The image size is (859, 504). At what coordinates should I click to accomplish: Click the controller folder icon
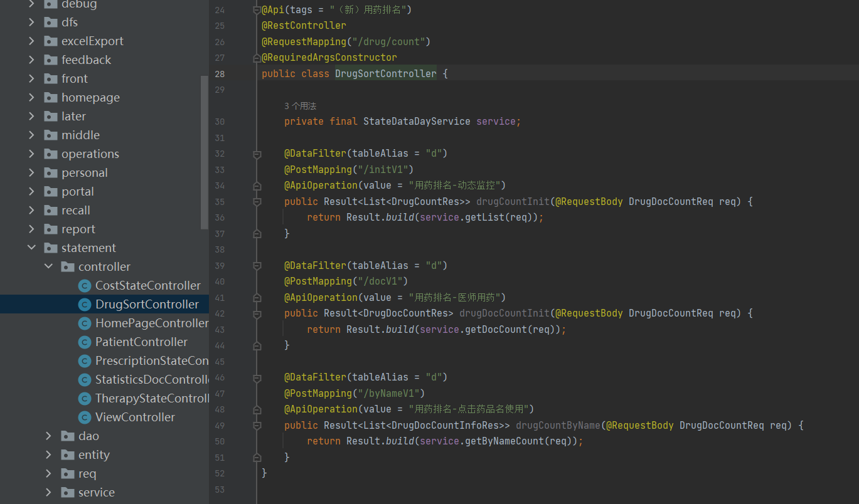[68, 267]
